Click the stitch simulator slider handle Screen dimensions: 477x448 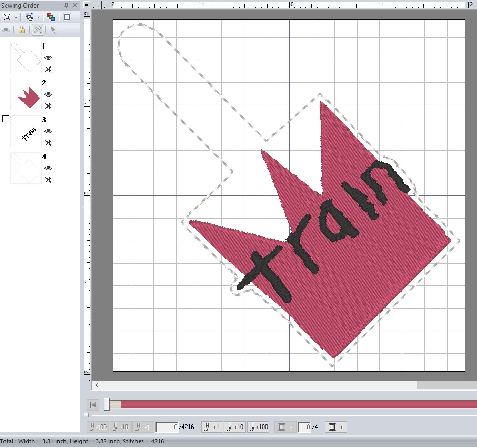click(107, 404)
